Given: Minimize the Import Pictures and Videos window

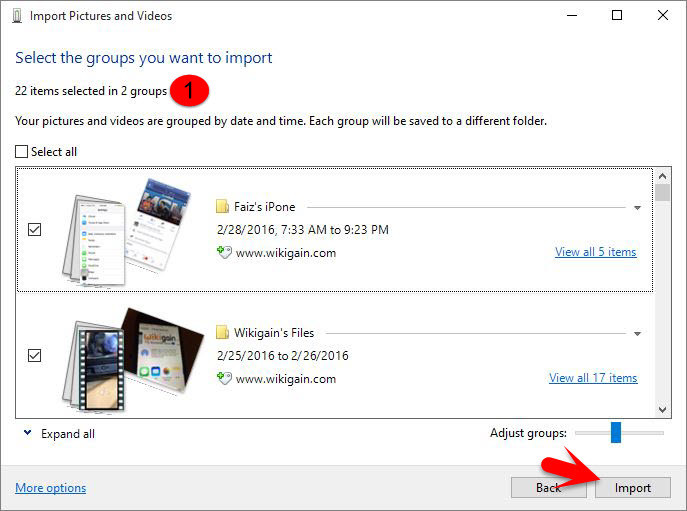Looking at the screenshot, I should (572, 15).
